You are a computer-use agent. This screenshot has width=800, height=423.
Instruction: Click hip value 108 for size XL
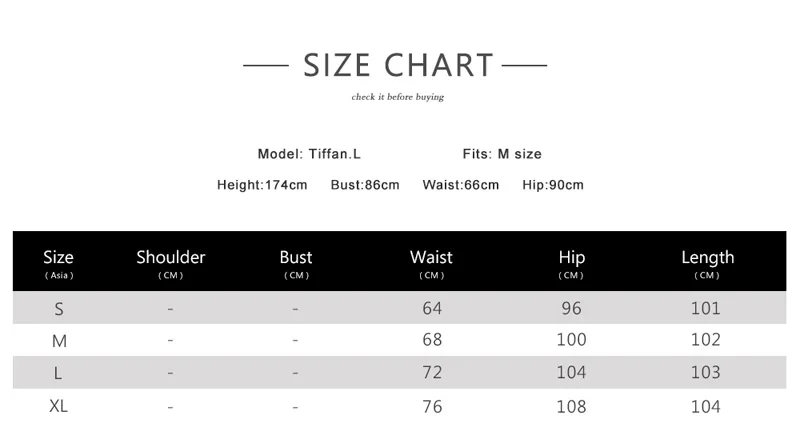(x=571, y=407)
